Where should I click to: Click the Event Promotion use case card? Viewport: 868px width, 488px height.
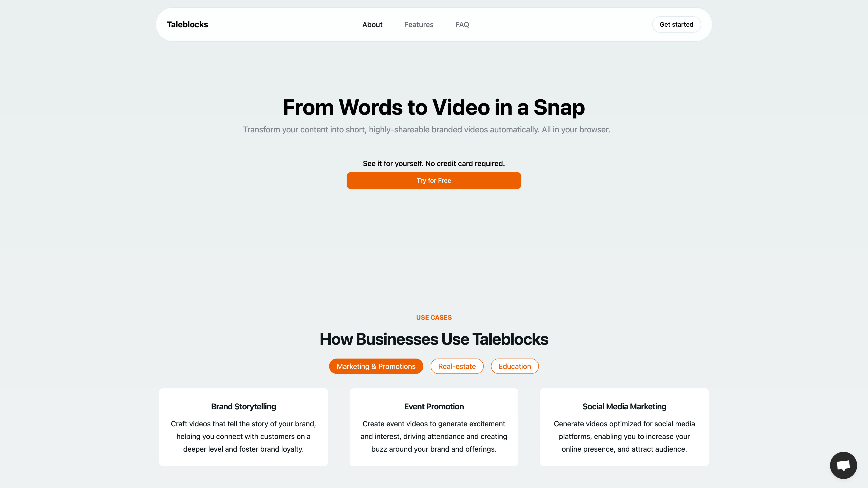pyautogui.click(x=434, y=427)
